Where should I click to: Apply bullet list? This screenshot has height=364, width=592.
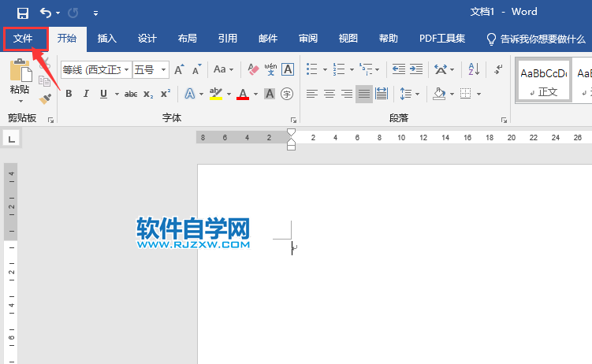(312, 69)
